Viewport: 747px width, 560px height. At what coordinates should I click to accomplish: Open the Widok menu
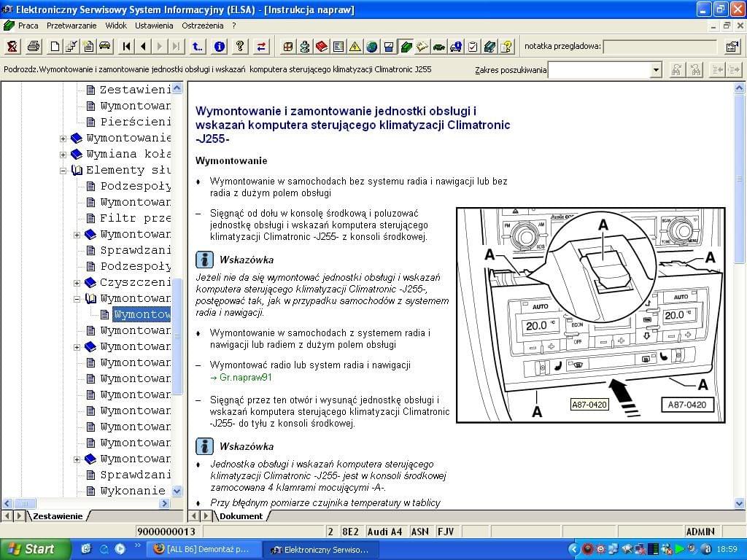pos(116,26)
